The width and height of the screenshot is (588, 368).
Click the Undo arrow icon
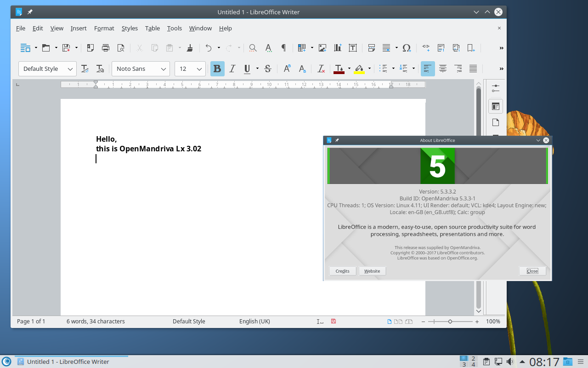pyautogui.click(x=209, y=47)
